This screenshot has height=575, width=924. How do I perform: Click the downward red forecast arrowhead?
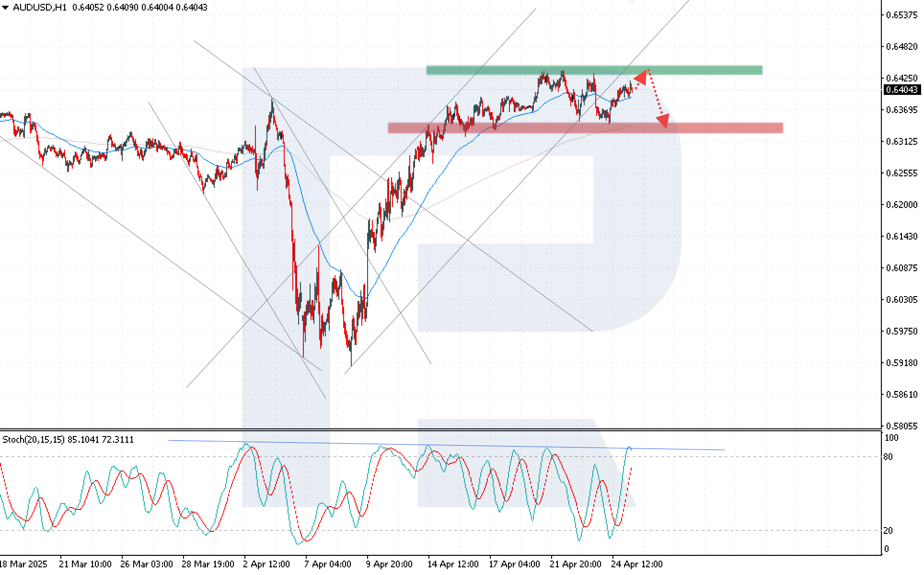[663, 121]
